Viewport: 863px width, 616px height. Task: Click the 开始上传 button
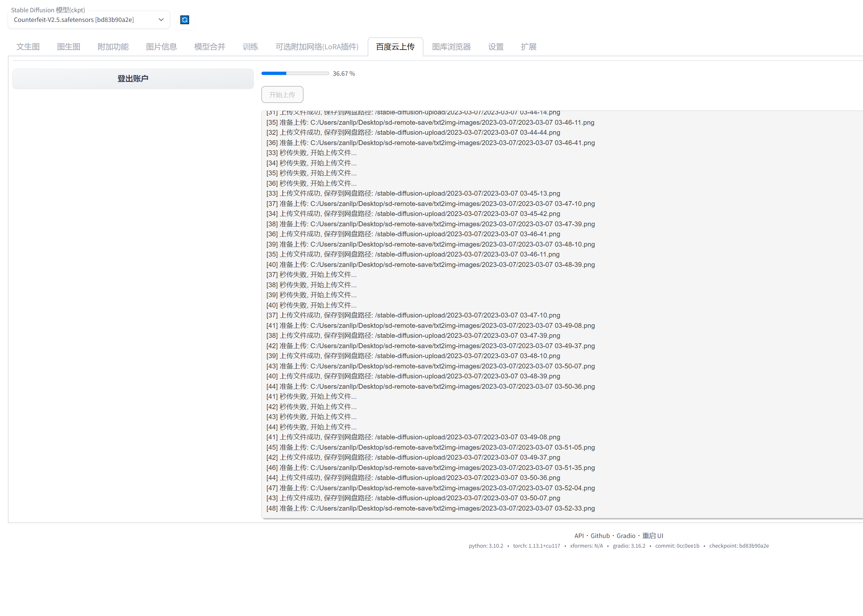tap(282, 94)
